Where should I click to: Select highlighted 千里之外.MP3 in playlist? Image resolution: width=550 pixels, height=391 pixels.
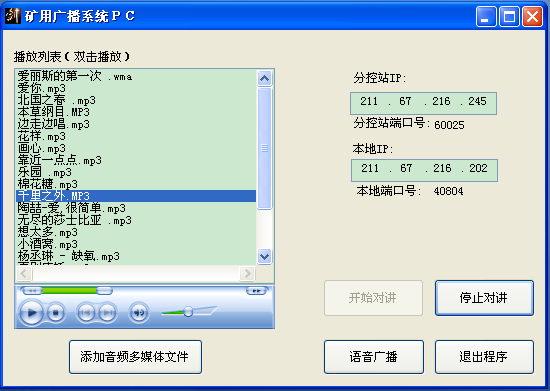pyautogui.click(x=136, y=196)
